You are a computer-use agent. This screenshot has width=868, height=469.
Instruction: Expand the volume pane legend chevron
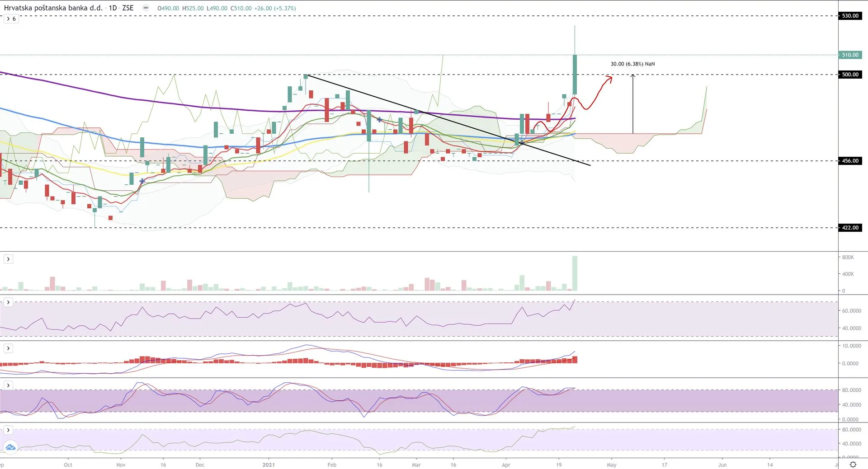(x=8, y=259)
